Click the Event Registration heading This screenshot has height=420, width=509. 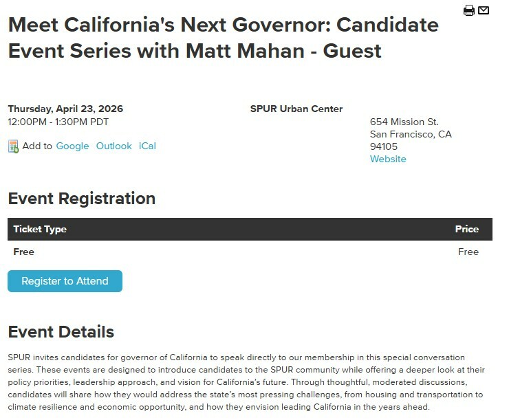tap(81, 199)
